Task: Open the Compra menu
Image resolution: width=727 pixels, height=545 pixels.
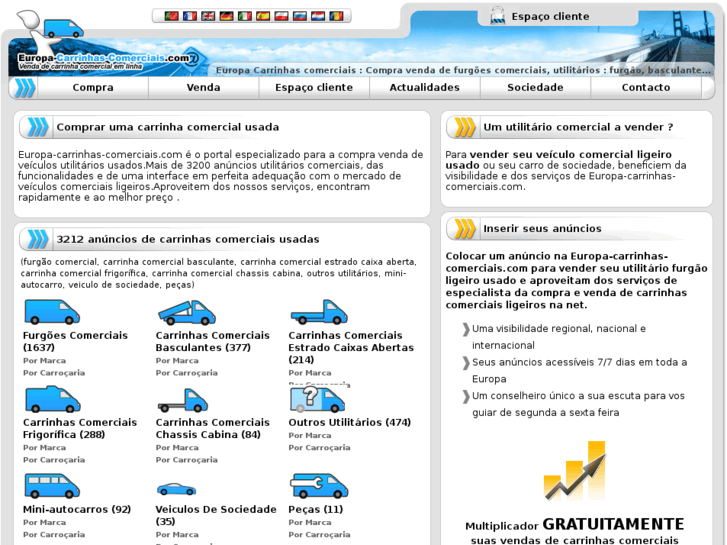Action: (x=93, y=87)
